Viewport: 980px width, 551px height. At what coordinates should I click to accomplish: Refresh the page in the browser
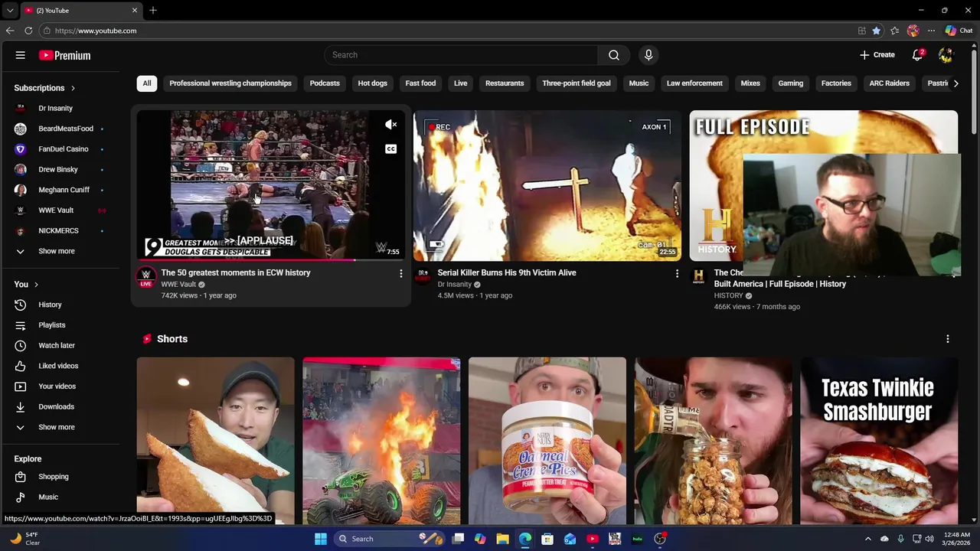click(28, 31)
